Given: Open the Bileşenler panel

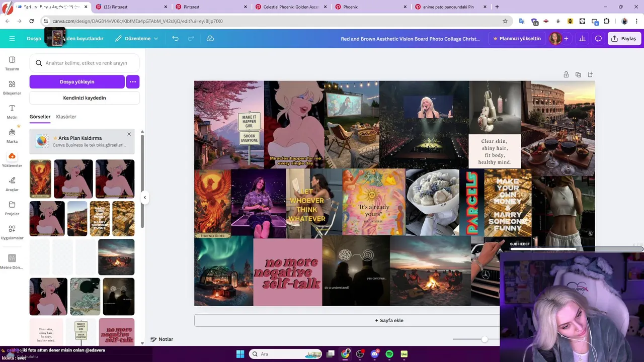Looking at the screenshot, I should coord(12,87).
